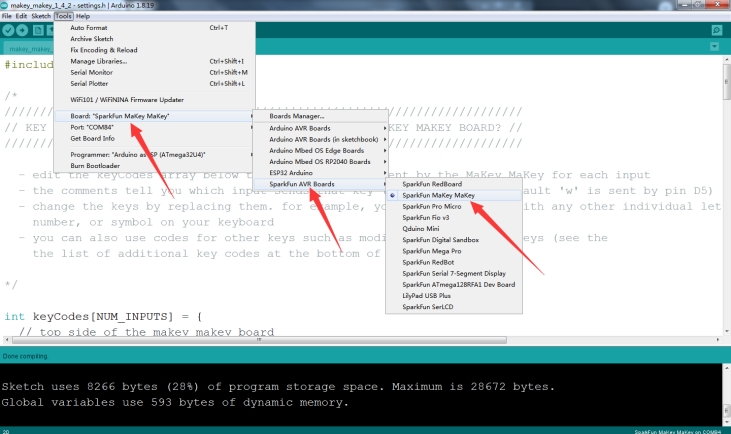731x434 pixels.
Task: Open Serial Monitor menu entry
Action: tap(155, 72)
